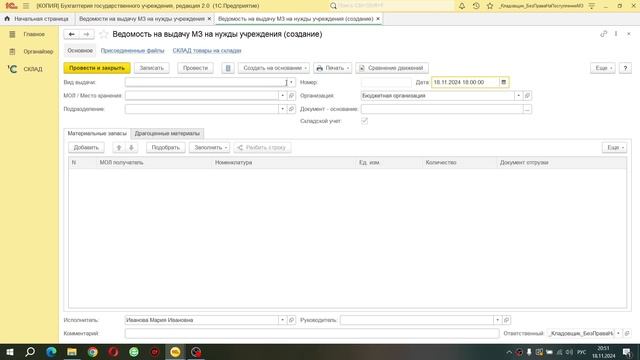Open Подразделение record icon
The width and height of the screenshot is (640, 360).
coord(291,109)
